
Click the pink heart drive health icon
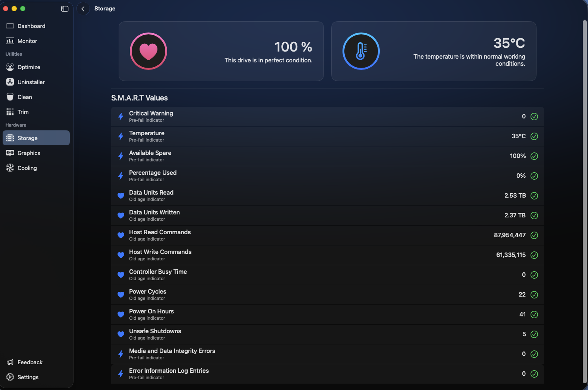tap(148, 51)
